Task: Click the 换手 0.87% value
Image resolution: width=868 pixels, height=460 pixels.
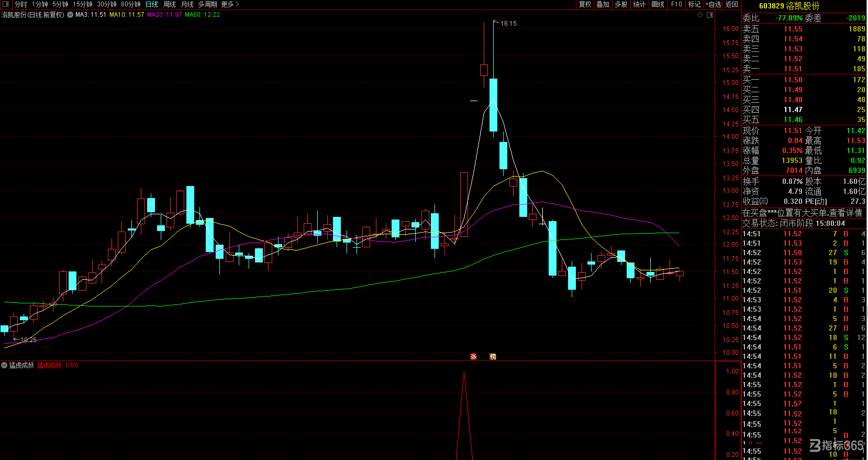Action: point(792,181)
